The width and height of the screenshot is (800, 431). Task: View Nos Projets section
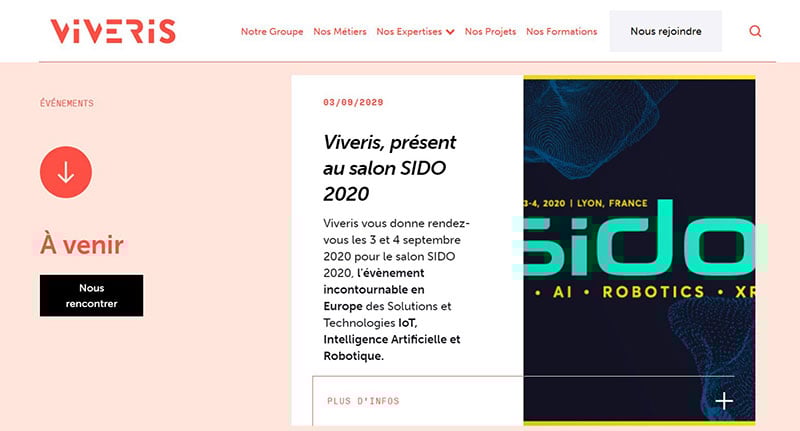click(490, 31)
